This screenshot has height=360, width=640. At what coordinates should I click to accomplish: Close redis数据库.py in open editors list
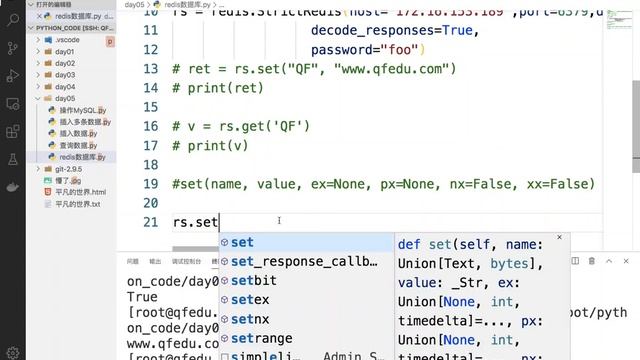point(39,16)
